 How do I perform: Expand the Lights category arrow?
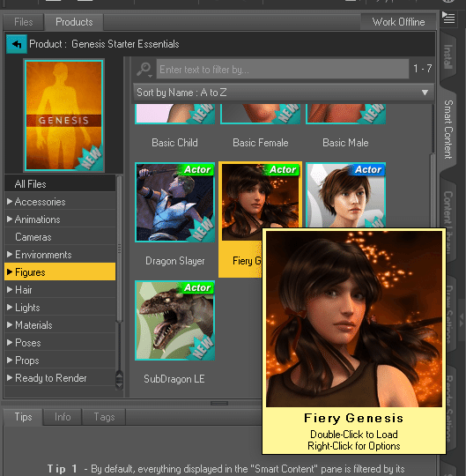10,308
